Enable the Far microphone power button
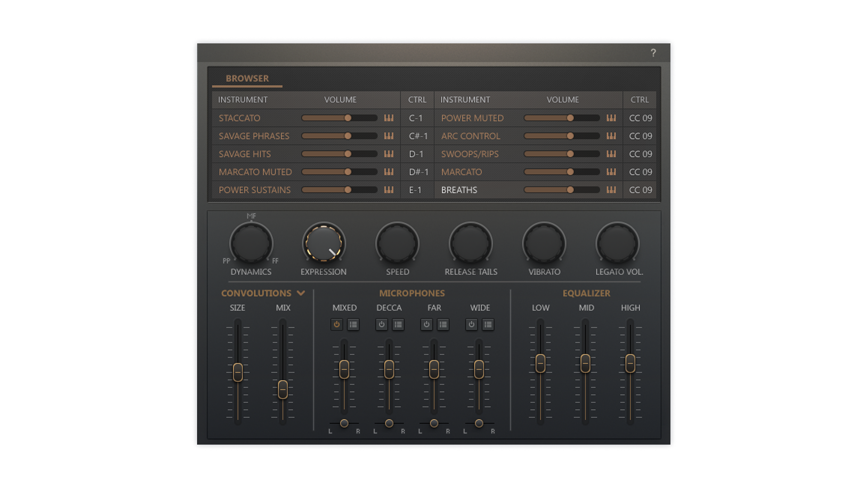 click(426, 324)
